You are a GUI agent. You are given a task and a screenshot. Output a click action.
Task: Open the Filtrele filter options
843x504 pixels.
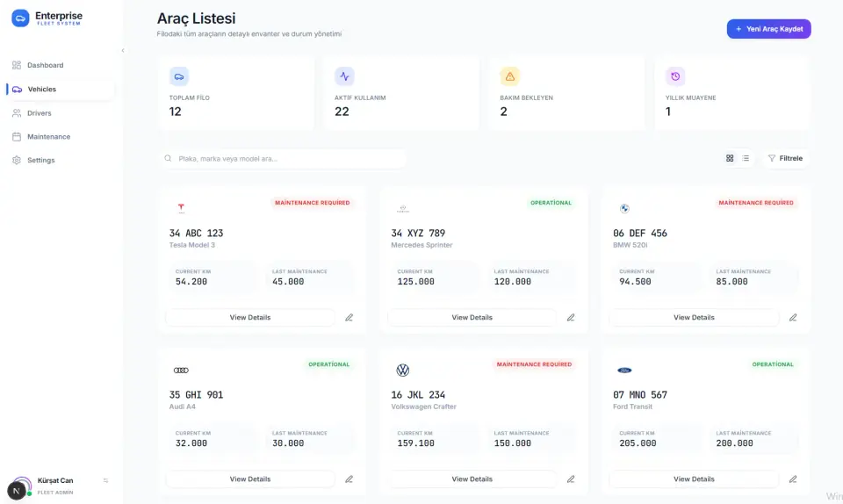[x=785, y=159]
